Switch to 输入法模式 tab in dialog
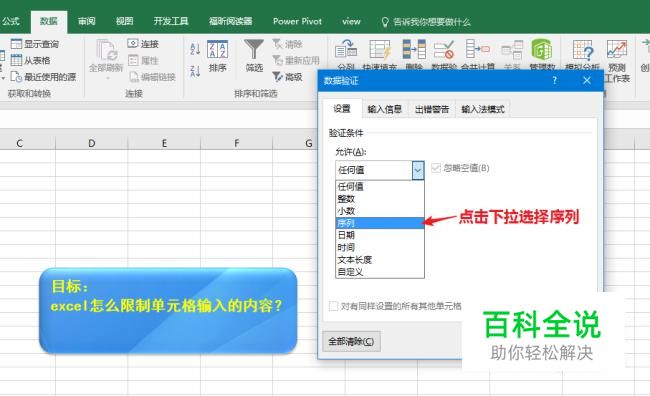The height and width of the screenshot is (396, 650). [483, 109]
